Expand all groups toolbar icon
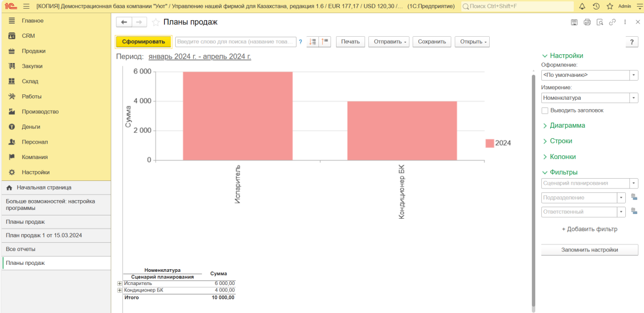The height and width of the screenshot is (313, 644). point(313,42)
